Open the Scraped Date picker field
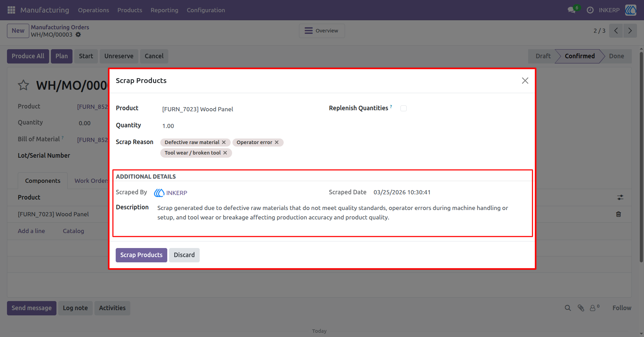This screenshot has height=337, width=644. (402, 193)
